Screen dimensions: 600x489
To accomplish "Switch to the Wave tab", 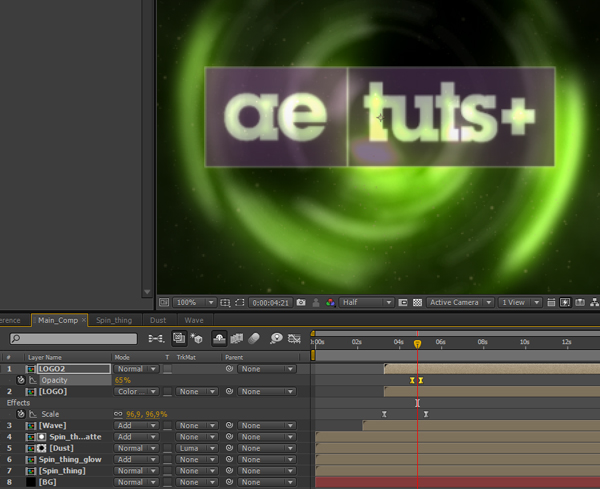I will pyautogui.click(x=194, y=320).
